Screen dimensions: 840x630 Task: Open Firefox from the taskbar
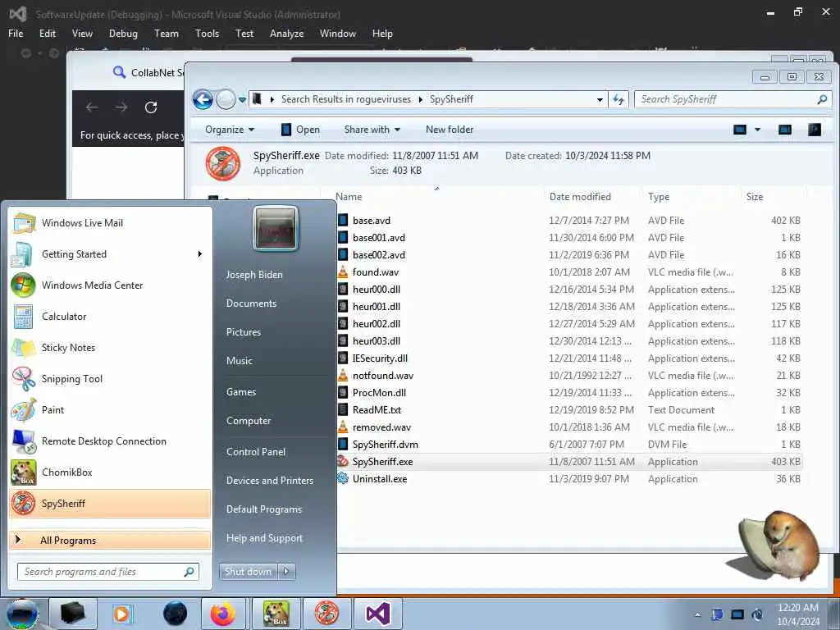(222, 614)
